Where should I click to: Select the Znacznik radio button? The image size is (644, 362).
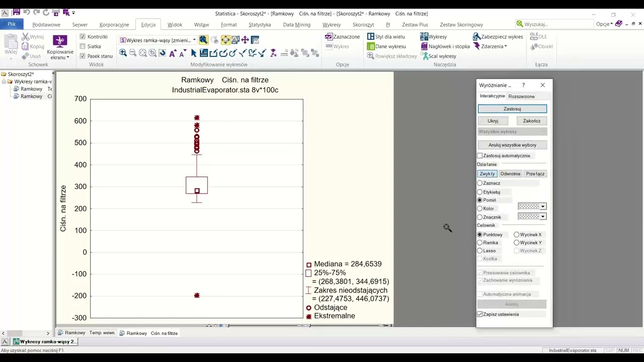point(480,217)
